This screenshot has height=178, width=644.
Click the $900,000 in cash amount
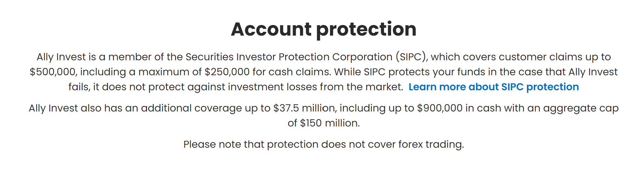click(x=440, y=108)
